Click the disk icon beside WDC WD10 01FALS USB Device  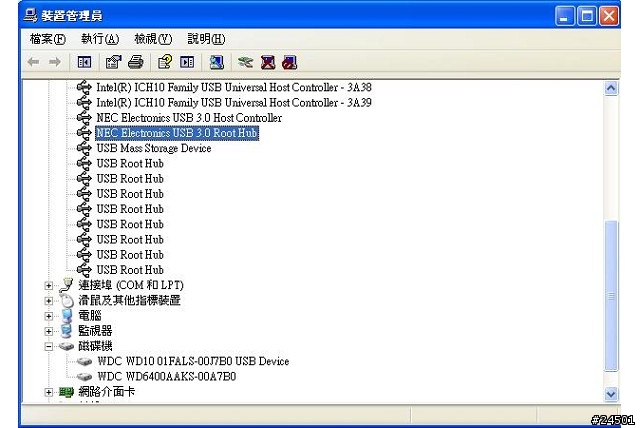[x=84, y=361]
